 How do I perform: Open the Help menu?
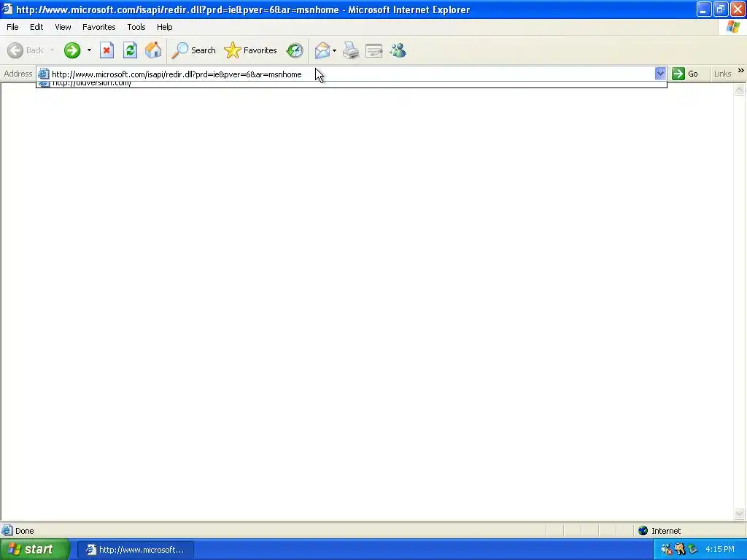[164, 27]
